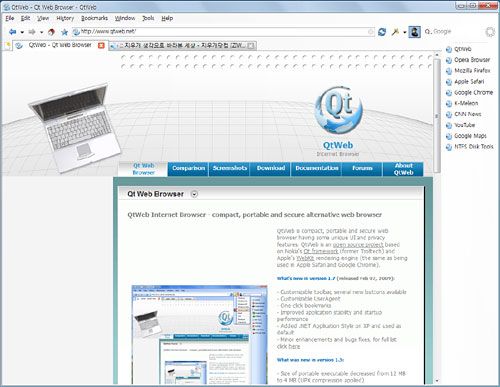Click the new tab icon left of the tabs
500x387 pixels.
pyautogui.click(x=7, y=45)
